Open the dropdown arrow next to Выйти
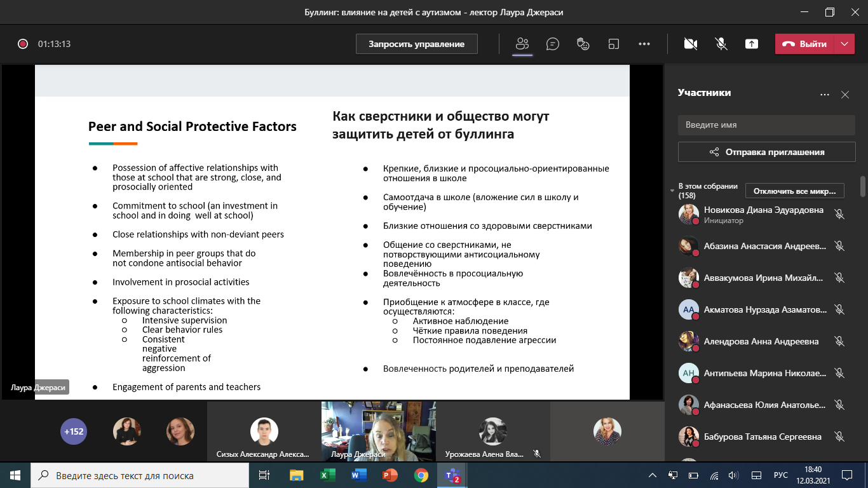Screen dimensions: 868x488 click(x=844, y=44)
